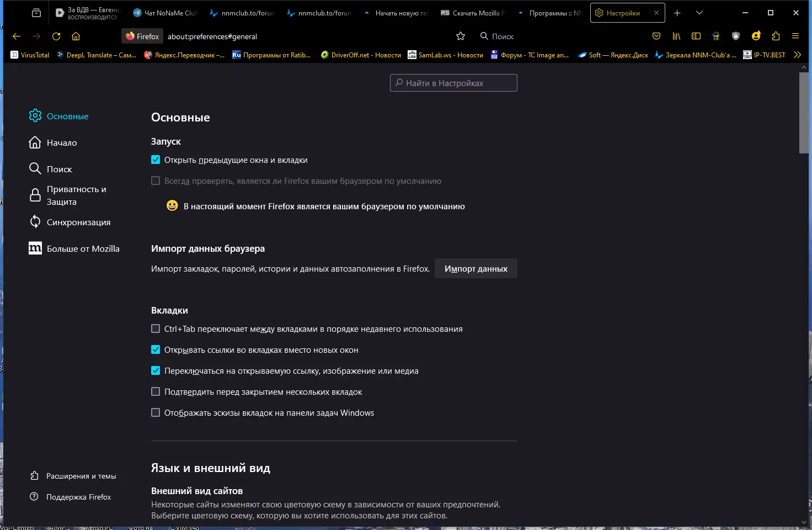Expand the list all tabs chevron
This screenshot has width=812, height=530.
[x=699, y=13]
